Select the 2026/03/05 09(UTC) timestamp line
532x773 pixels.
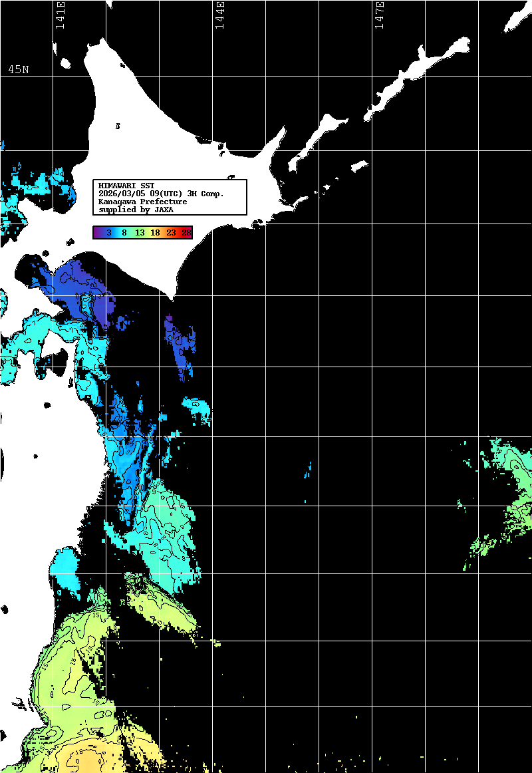161,194
